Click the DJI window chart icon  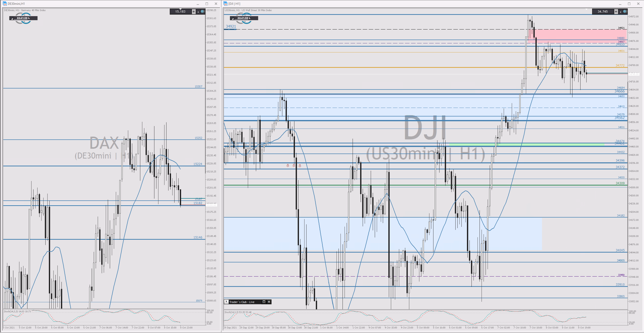[x=226, y=4]
